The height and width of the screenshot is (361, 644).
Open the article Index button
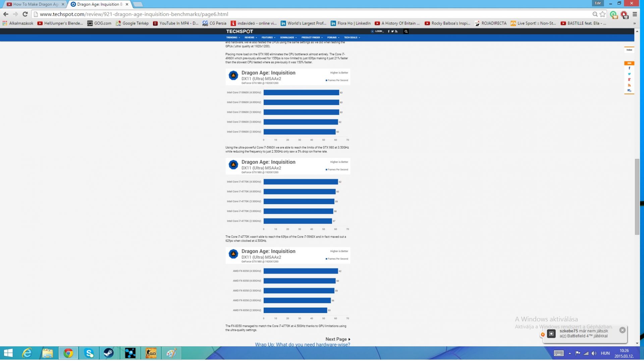pos(629,50)
